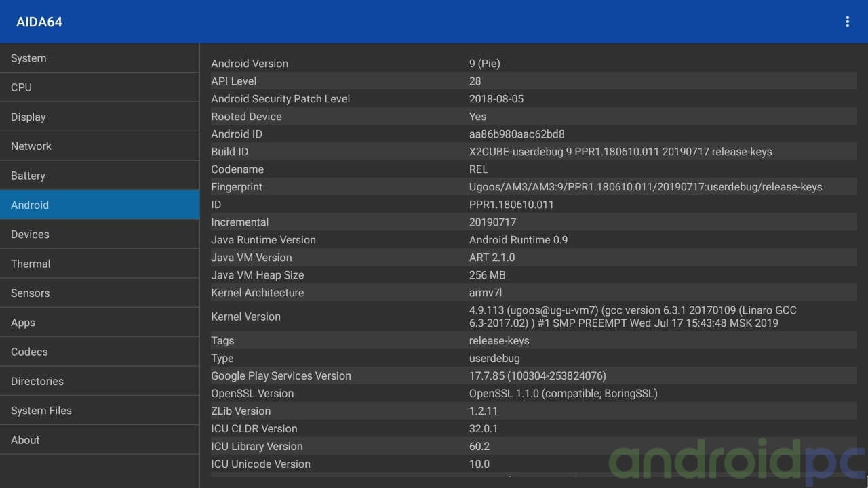
Task: Click the Type value userdebug
Action: 495,359
